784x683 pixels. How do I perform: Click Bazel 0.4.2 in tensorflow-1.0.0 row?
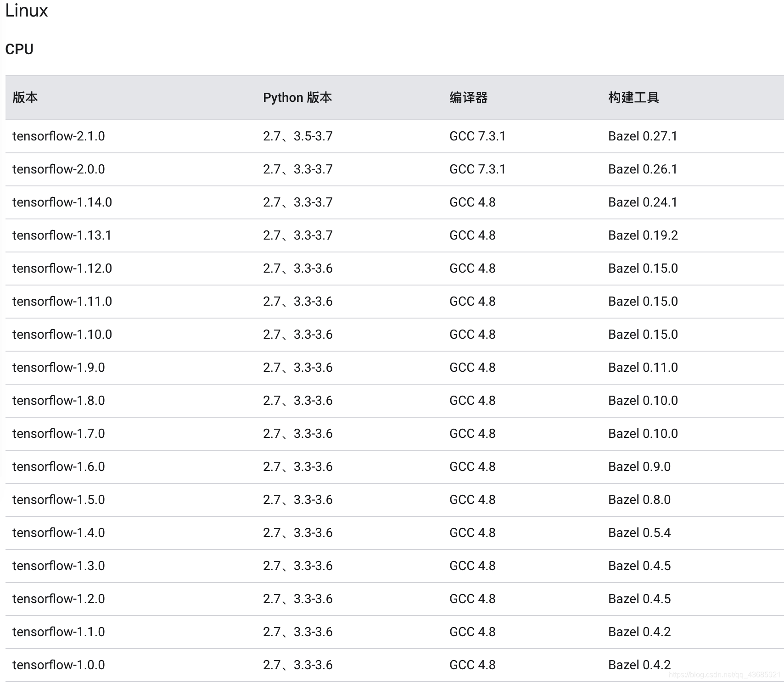point(639,665)
